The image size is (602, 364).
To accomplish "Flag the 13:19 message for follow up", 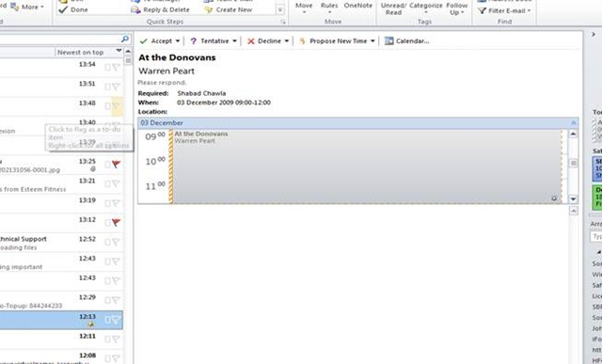I will point(116,203).
